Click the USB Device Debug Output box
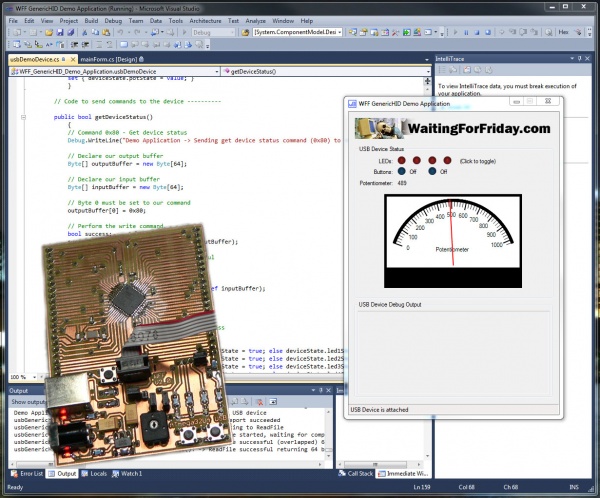The width and height of the screenshot is (600, 498). (x=454, y=353)
